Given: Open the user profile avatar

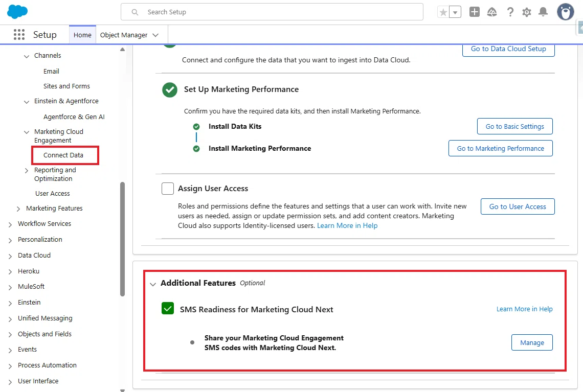Looking at the screenshot, I should coord(565,12).
